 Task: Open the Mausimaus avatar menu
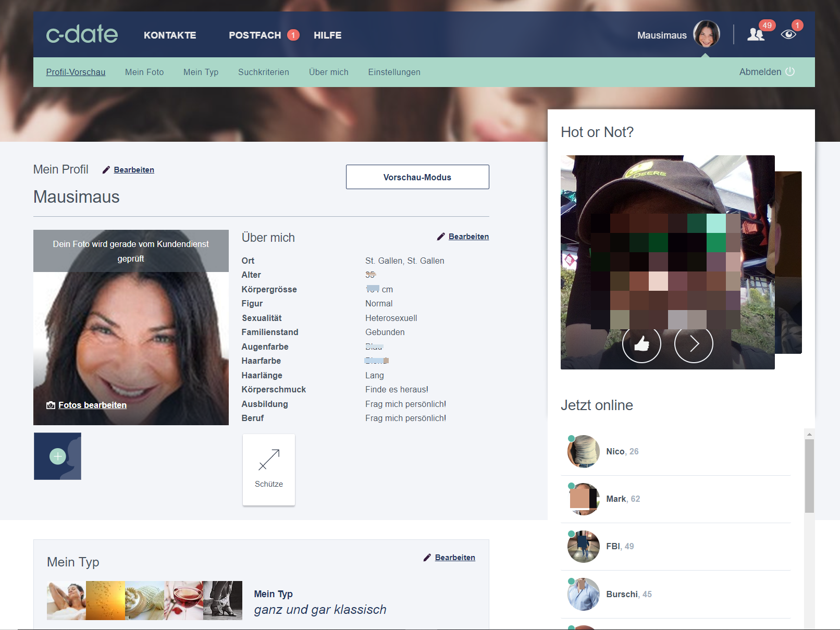pyautogui.click(x=706, y=34)
